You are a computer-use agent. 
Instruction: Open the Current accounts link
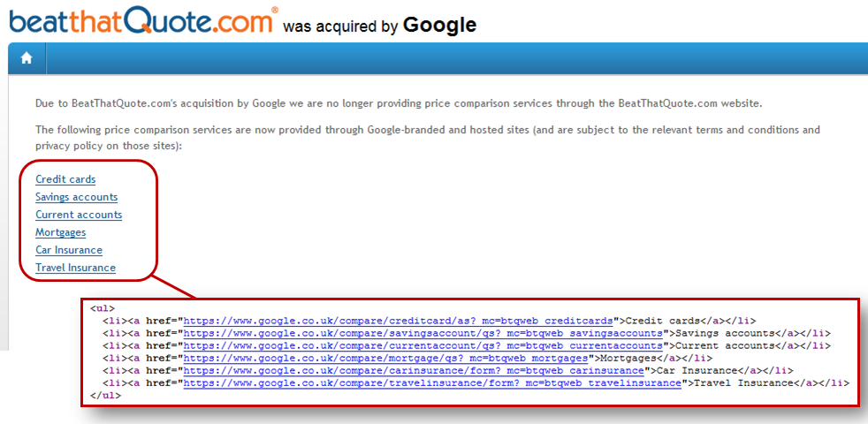[x=79, y=215]
